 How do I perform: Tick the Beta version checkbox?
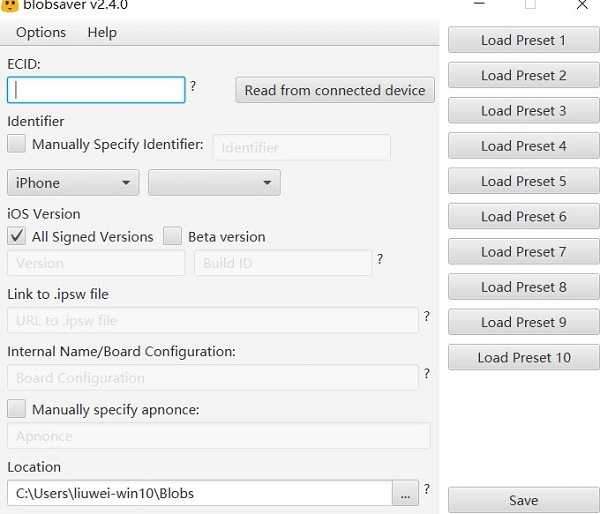[x=173, y=237]
